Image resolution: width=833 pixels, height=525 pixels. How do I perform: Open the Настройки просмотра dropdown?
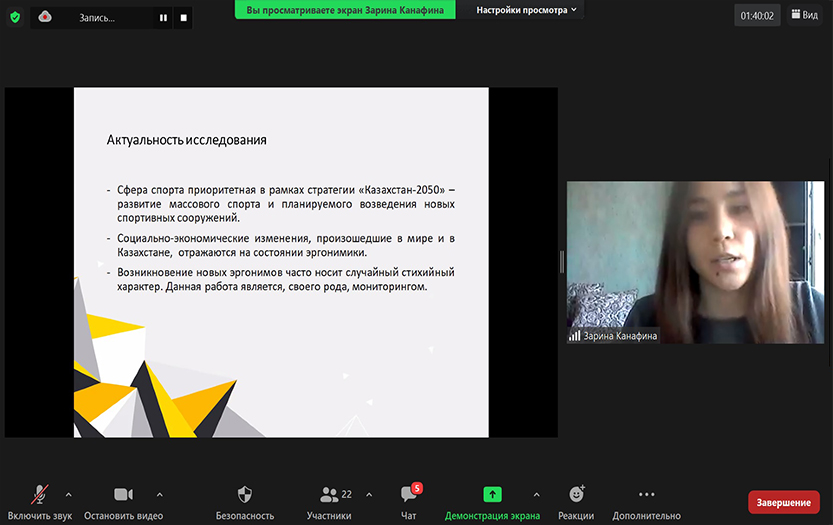click(x=526, y=10)
